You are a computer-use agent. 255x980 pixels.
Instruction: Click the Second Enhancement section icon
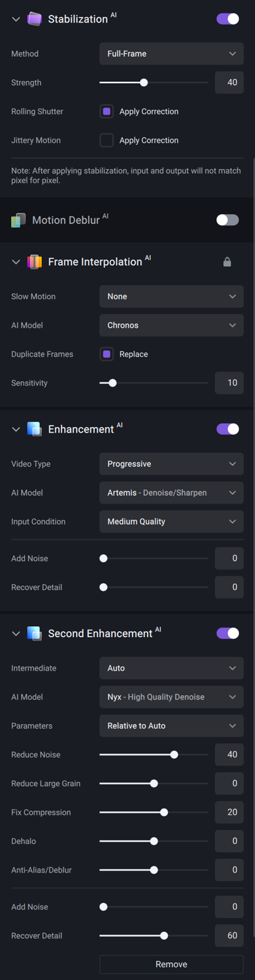34,634
